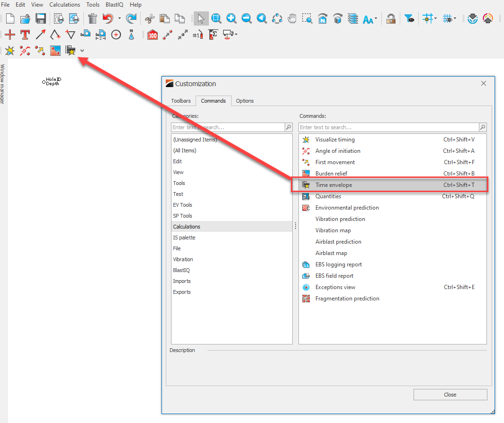Click the three-node rotate view icon
The image size is (504, 423).
pos(277,18)
